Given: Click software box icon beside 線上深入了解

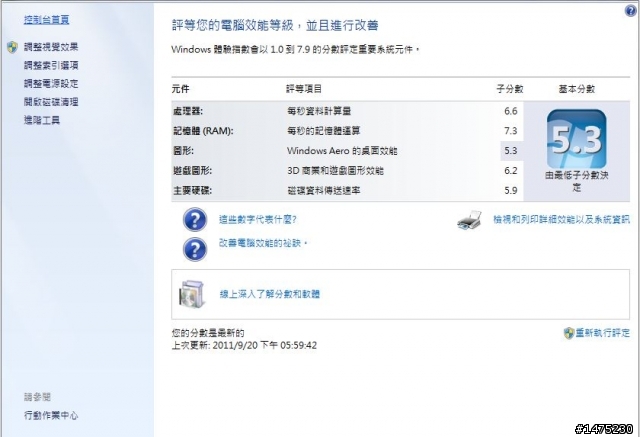Looking at the screenshot, I should pyautogui.click(x=192, y=294).
